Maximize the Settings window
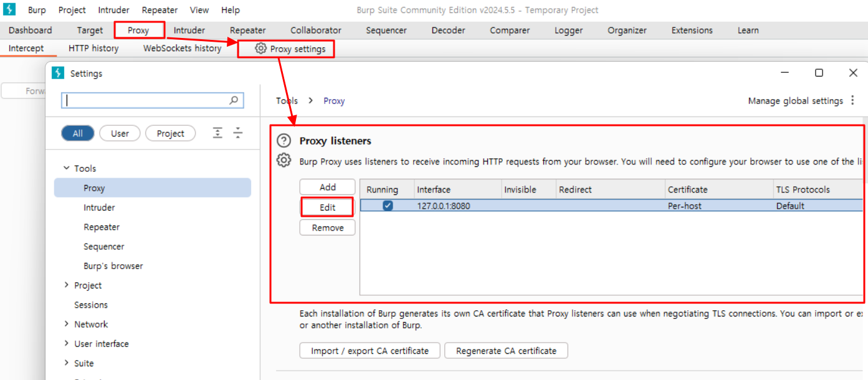This screenshot has height=380, width=868. (819, 73)
